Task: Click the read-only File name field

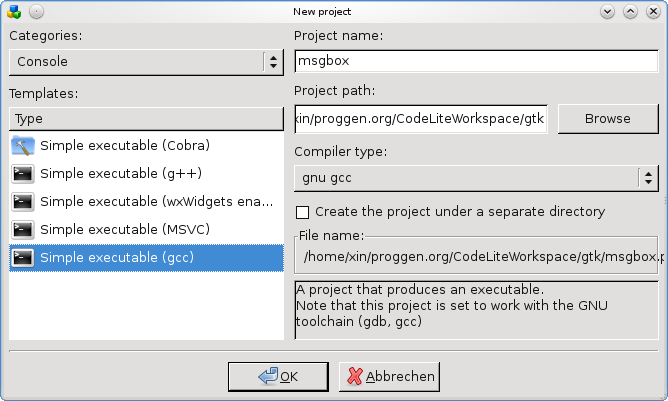Action: coord(476,258)
